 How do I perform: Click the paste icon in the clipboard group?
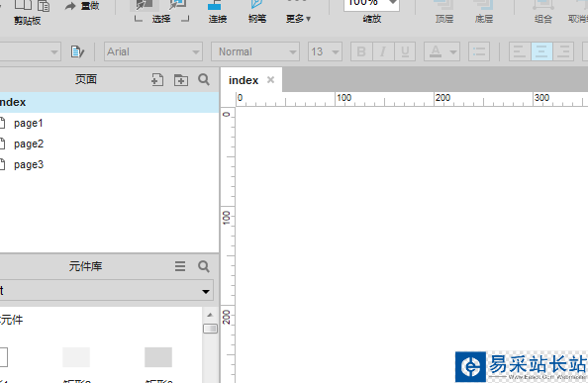(44, 6)
